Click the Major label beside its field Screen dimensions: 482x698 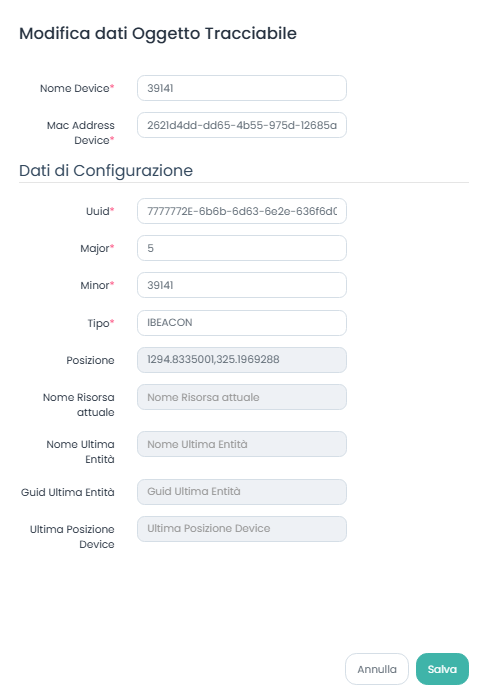pos(95,248)
